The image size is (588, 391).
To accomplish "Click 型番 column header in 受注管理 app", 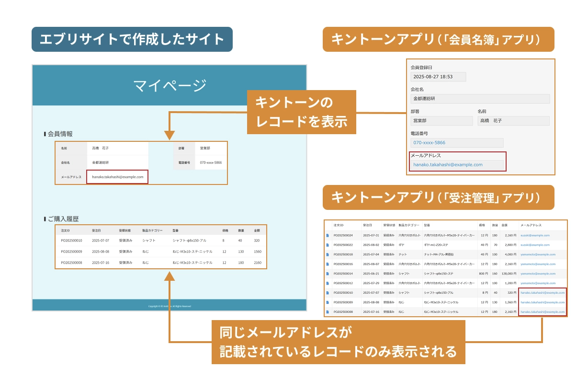I will (427, 225).
